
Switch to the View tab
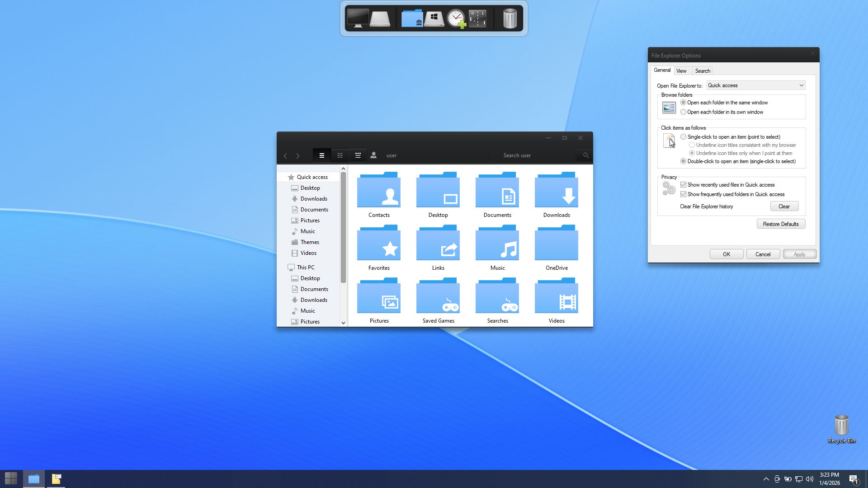[681, 71]
